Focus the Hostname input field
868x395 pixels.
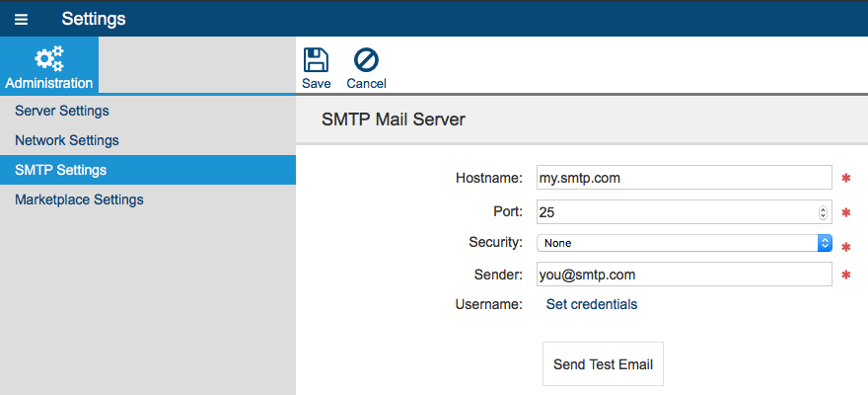pyautogui.click(x=685, y=178)
